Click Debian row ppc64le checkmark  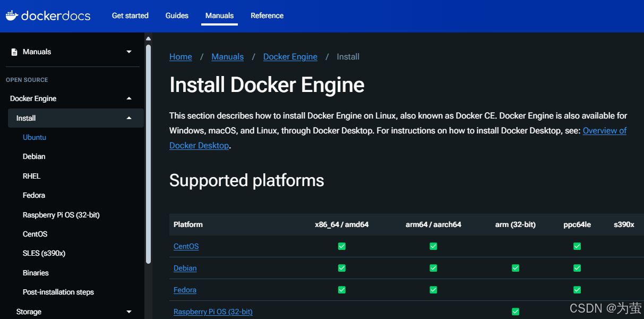[x=577, y=268]
